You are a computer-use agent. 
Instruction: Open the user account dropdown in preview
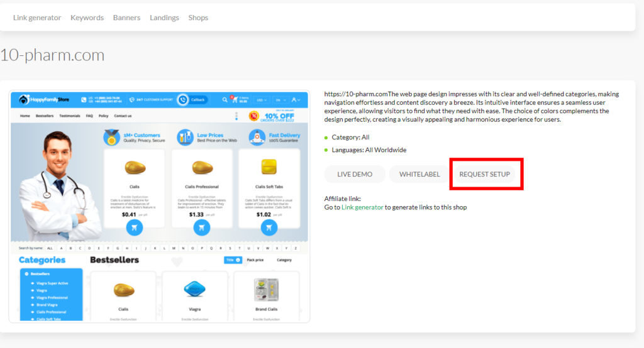pos(296,100)
